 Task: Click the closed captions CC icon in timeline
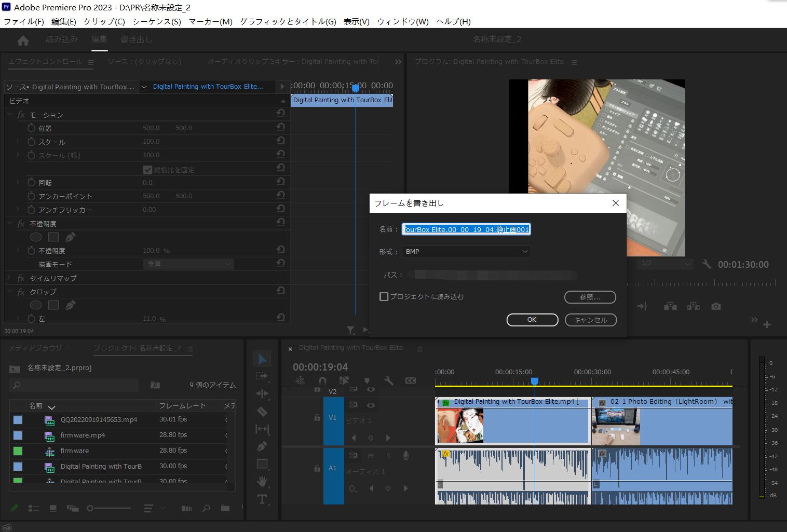click(x=411, y=380)
